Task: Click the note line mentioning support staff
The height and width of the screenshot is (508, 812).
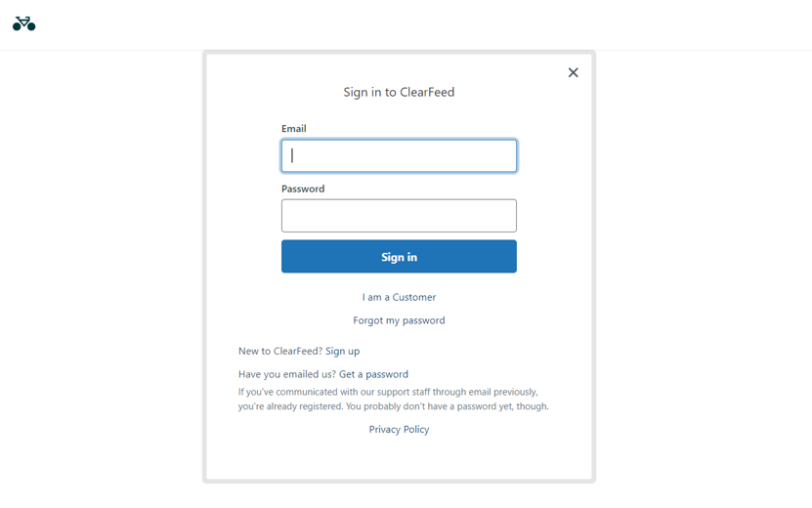Action: [x=387, y=392]
